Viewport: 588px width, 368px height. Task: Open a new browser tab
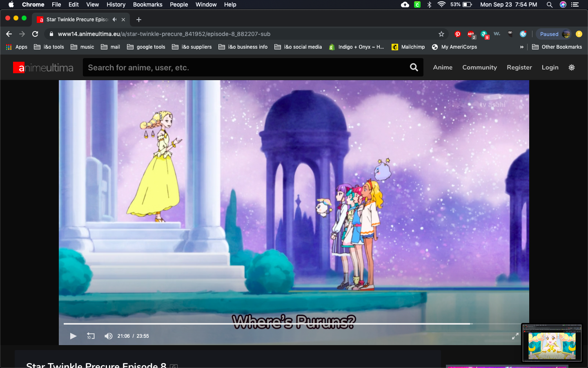(139, 19)
